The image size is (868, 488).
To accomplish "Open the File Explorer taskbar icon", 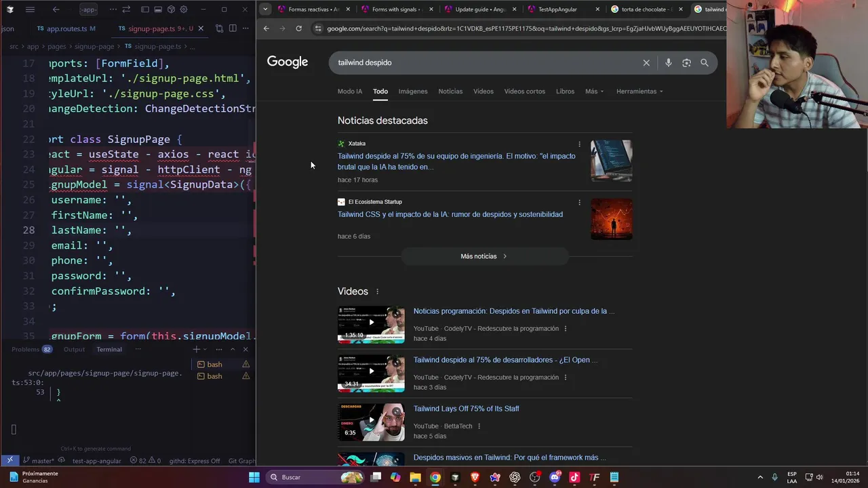I will pos(415,477).
